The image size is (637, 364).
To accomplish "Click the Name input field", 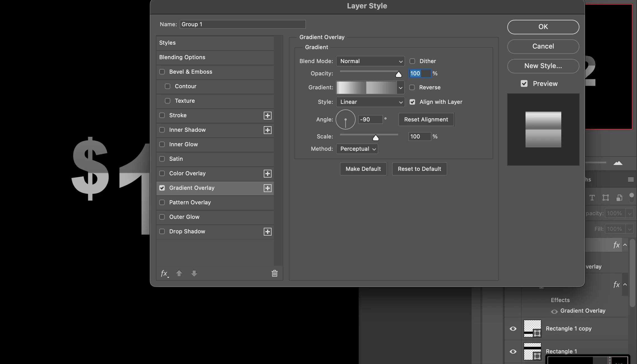I will coord(242,24).
